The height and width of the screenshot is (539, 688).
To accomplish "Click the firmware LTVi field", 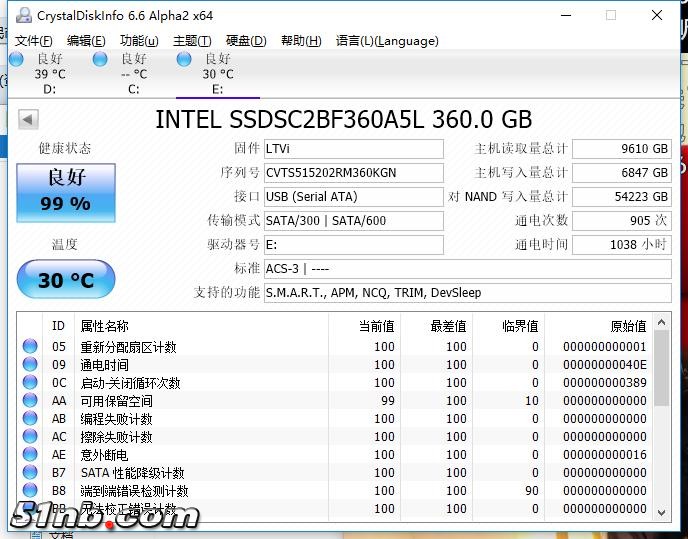I will 353,148.
